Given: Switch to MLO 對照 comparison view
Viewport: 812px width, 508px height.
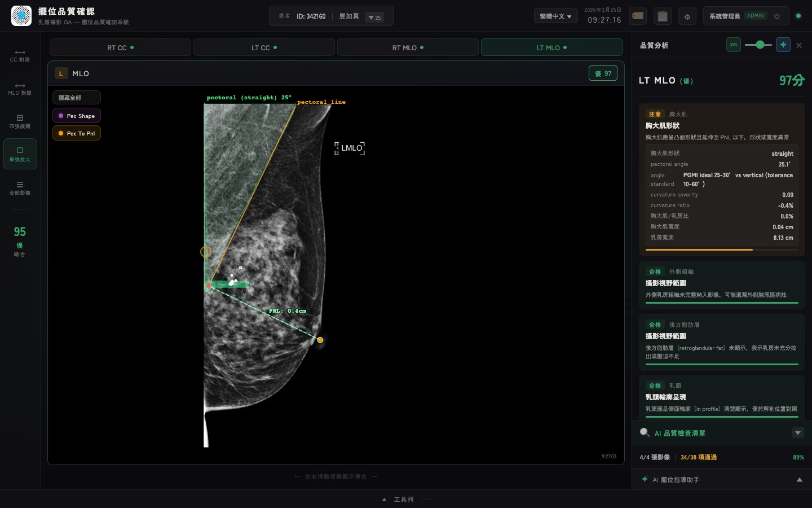Looking at the screenshot, I should coord(20,89).
